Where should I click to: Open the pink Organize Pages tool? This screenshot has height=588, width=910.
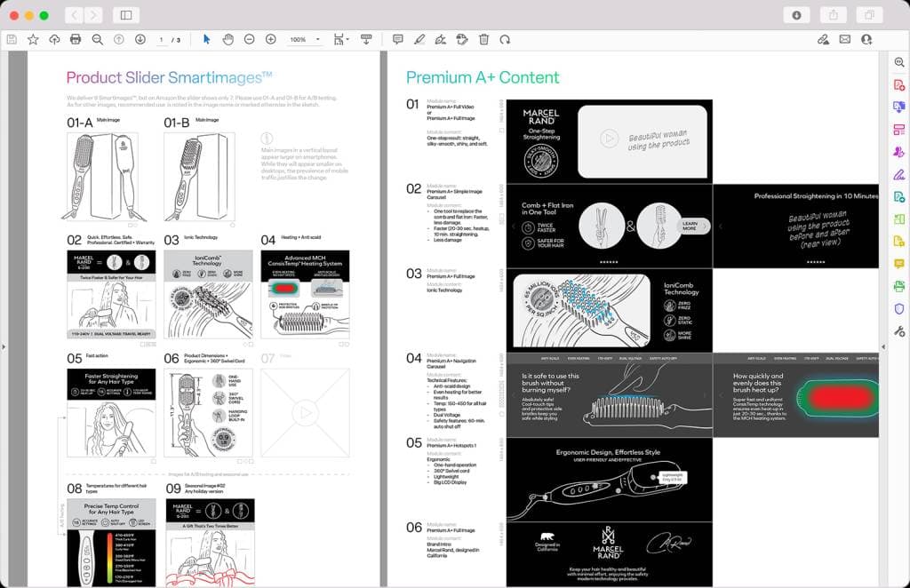tap(899, 130)
